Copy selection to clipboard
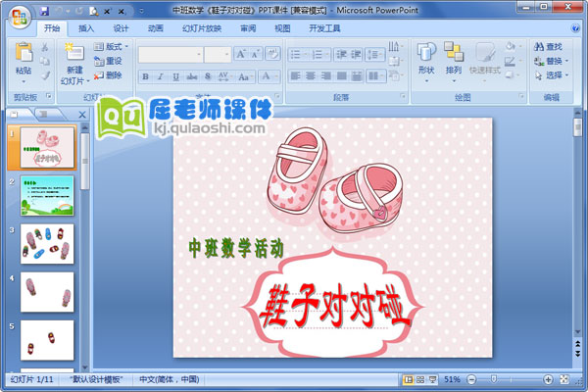 (x=45, y=61)
